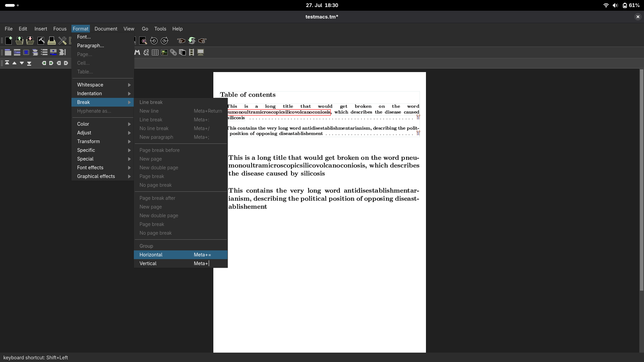Click the theorem environment icon
The height and width of the screenshot is (362, 644).
click(x=17, y=52)
